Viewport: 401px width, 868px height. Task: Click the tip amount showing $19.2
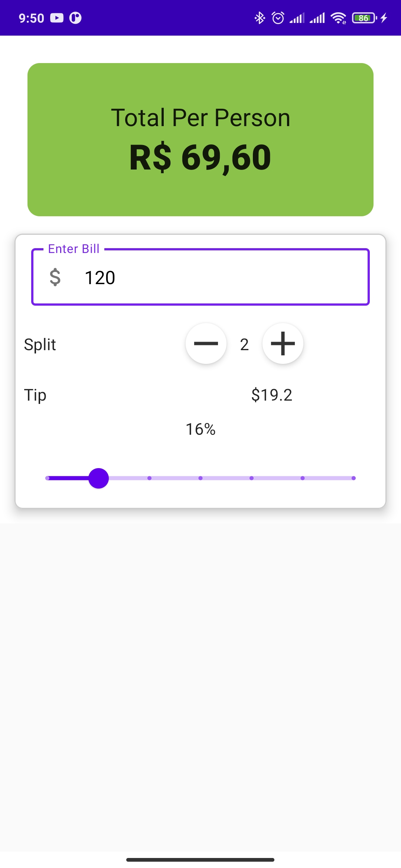[272, 395]
